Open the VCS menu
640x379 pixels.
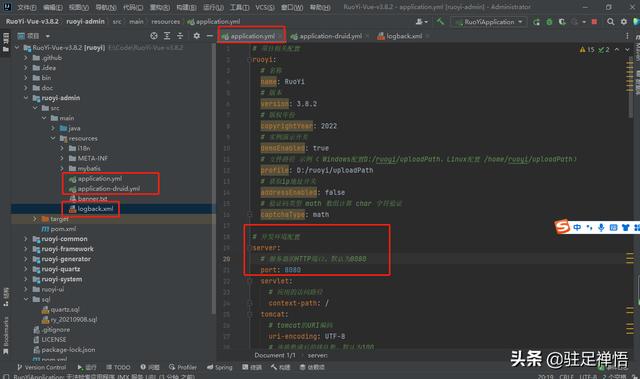(265, 7)
